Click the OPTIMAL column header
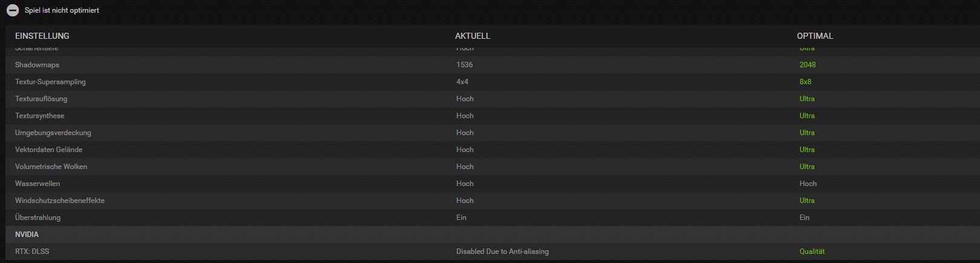 click(815, 36)
